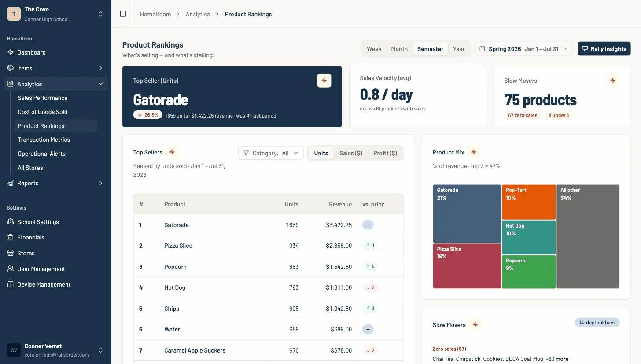Click the Gatorade treemap tile
The height and width of the screenshot is (364, 641).
click(467, 213)
